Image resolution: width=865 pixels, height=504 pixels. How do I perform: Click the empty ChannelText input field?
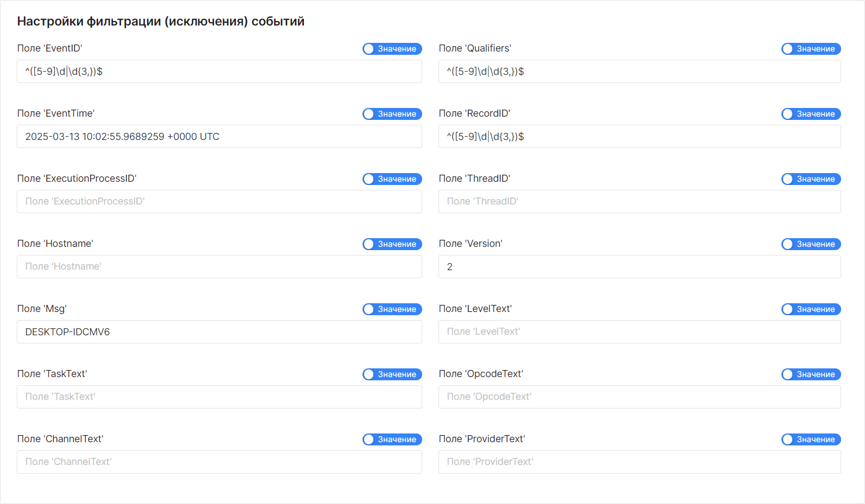click(x=219, y=462)
